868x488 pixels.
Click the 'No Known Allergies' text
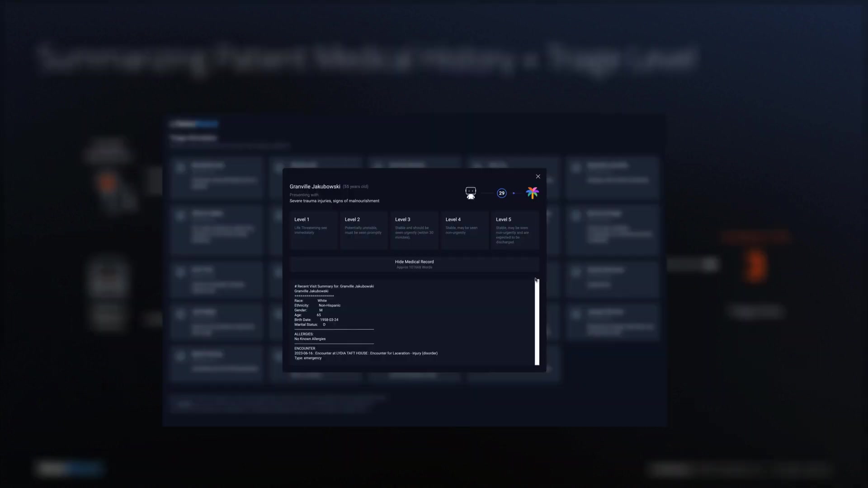point(310,339)
